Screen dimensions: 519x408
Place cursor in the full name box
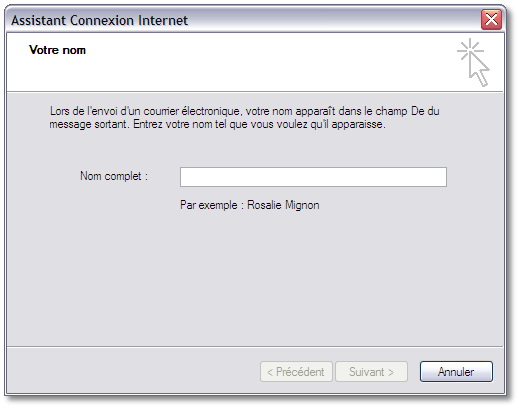pyautogui.click(x=313, y=177)
